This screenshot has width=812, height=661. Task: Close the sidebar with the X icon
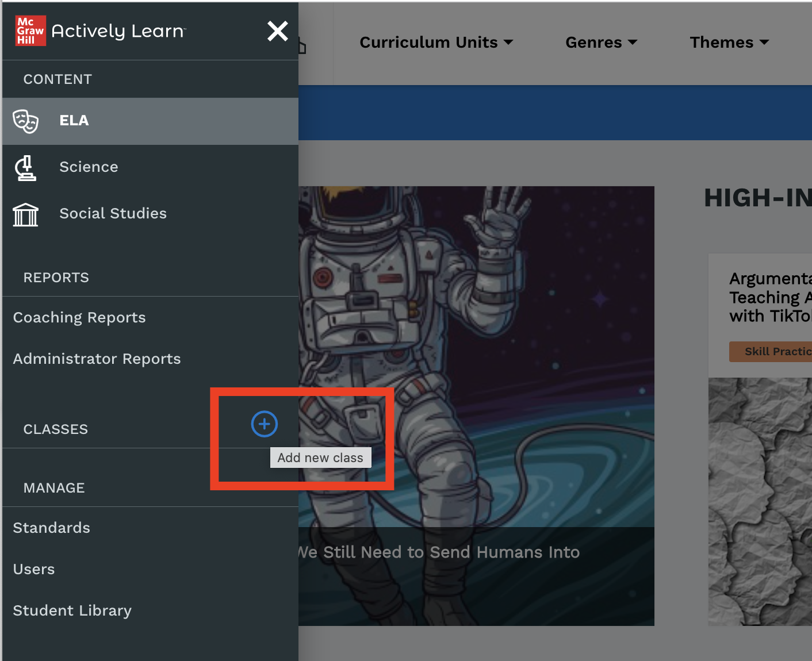278,31
